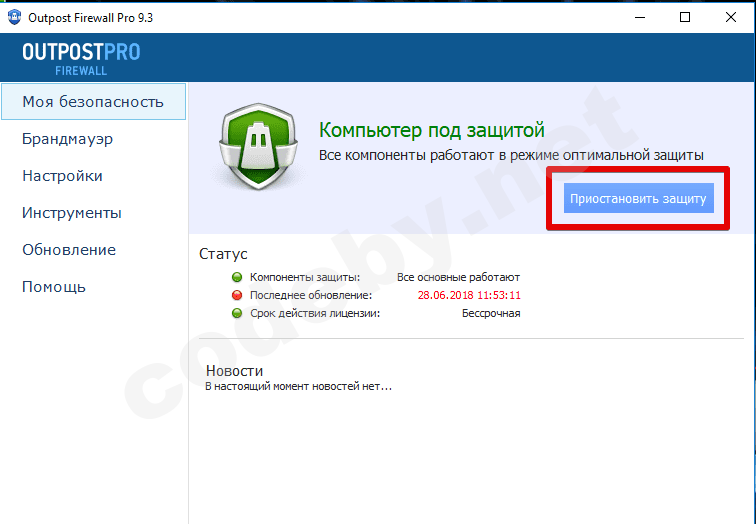Open the Моя безопасность section

point(94,102)
